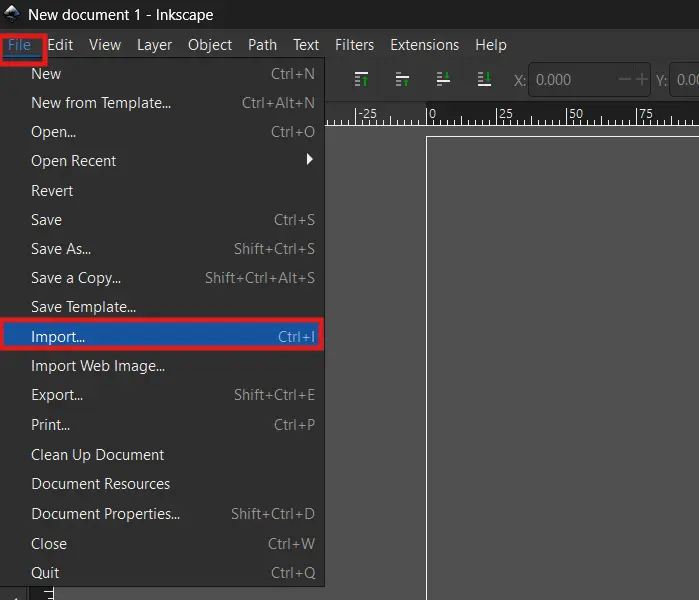Choose Print... from menu
The image size is (699, 600).
click(x=162, y=425)
